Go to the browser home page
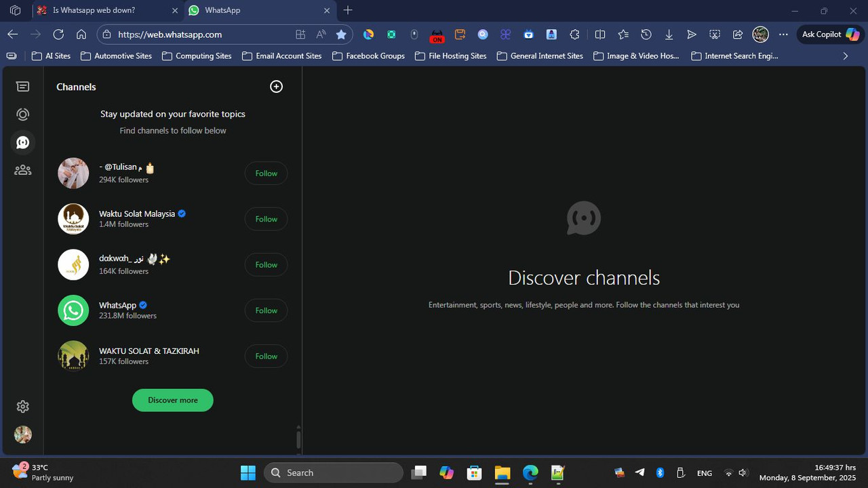Screen dimensions: 868x488 81,34
